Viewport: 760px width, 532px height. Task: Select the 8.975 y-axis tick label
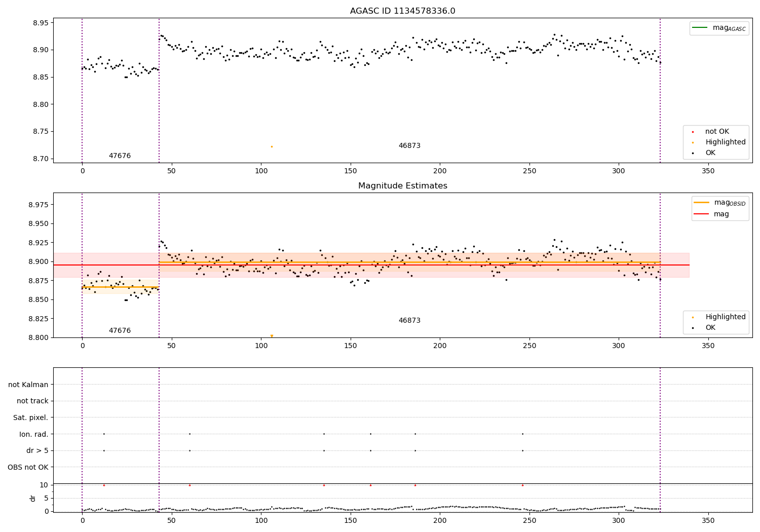pyautogui.click(x=37, y=205)
